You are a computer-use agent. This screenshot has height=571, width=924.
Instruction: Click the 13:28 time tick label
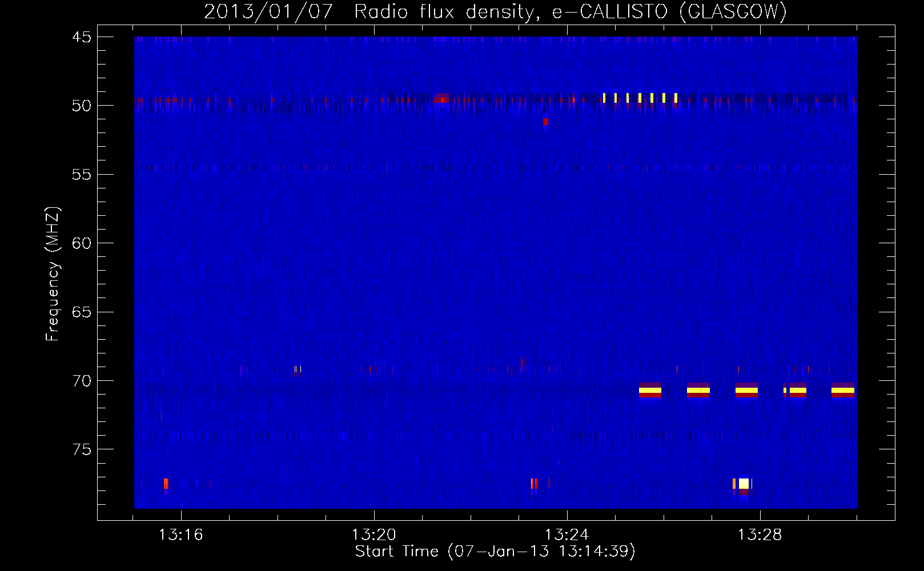coord(760,535)
